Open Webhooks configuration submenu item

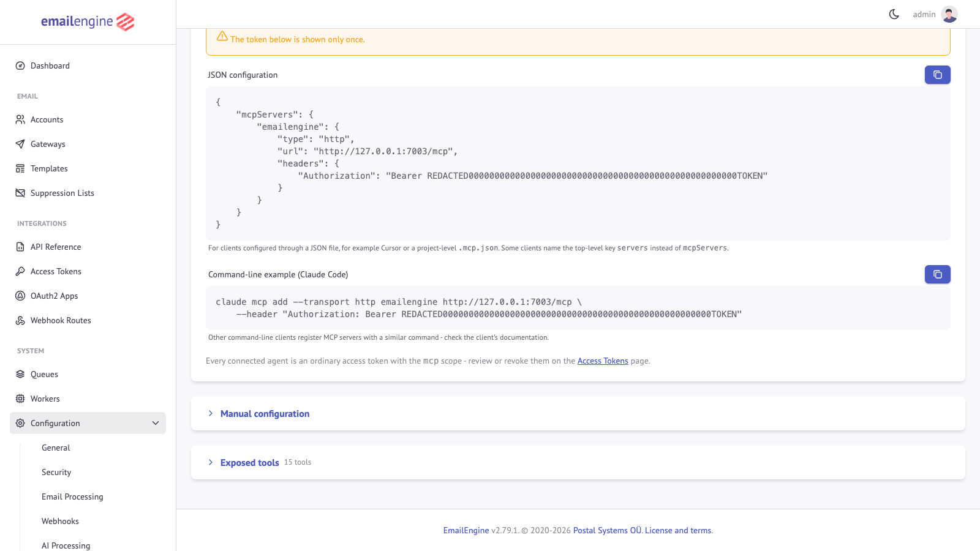(60, 521)
